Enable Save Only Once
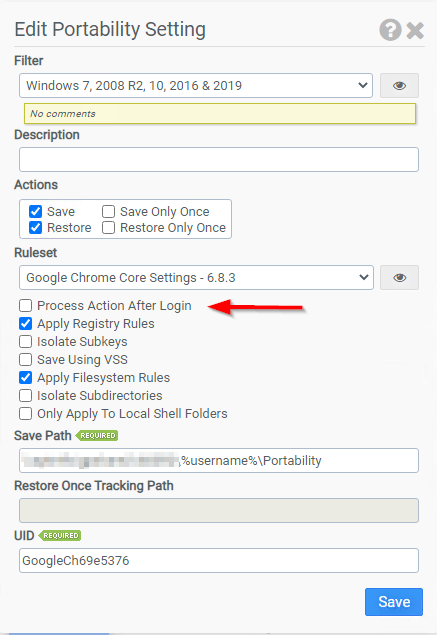 (108, 211)
